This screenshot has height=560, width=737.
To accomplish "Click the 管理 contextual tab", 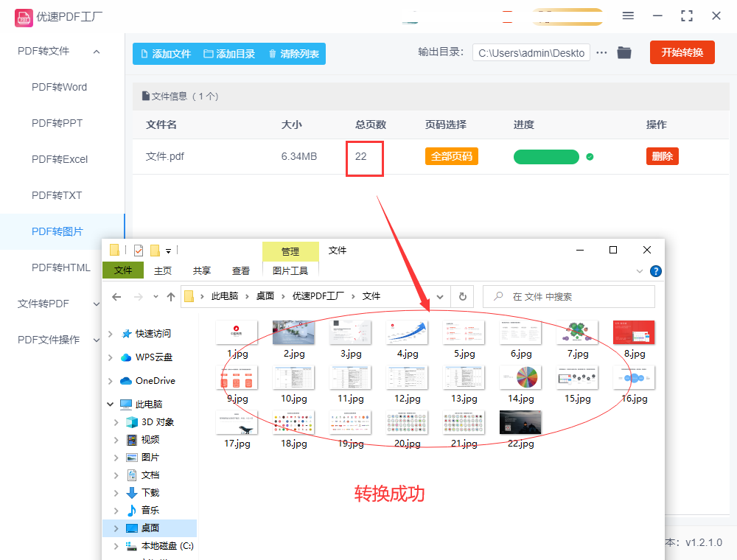I will click(x=290, y=251).
